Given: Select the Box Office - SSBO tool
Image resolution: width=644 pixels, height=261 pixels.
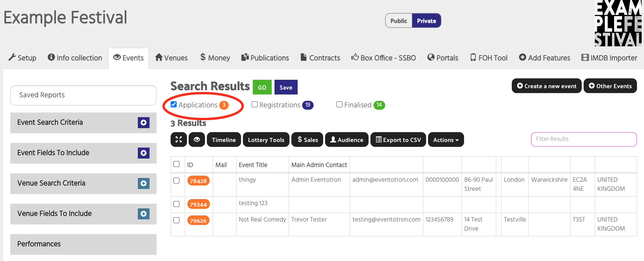Looking at the screenshot, I should coord(384,58).
